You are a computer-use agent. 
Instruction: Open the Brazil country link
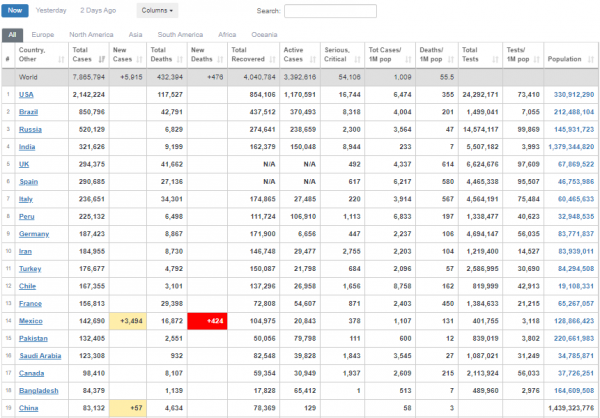(x=28, y=112)
